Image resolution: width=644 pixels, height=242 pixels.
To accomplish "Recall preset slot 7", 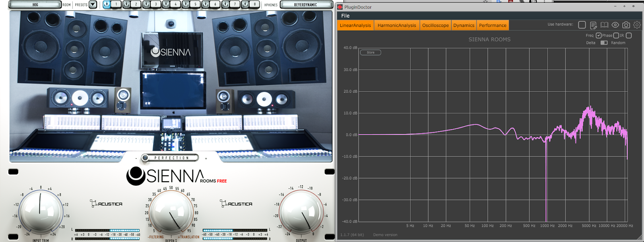I will (235, 4).
